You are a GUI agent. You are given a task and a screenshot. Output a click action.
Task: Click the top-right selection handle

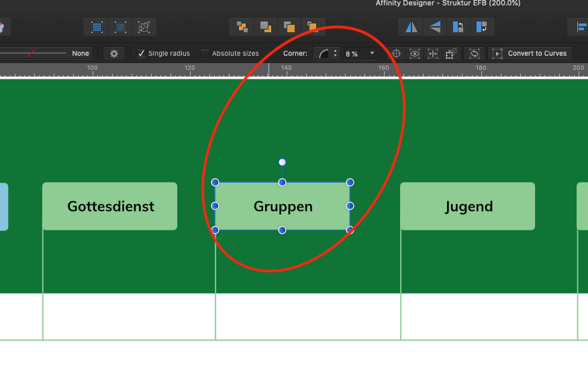(350, 182)
